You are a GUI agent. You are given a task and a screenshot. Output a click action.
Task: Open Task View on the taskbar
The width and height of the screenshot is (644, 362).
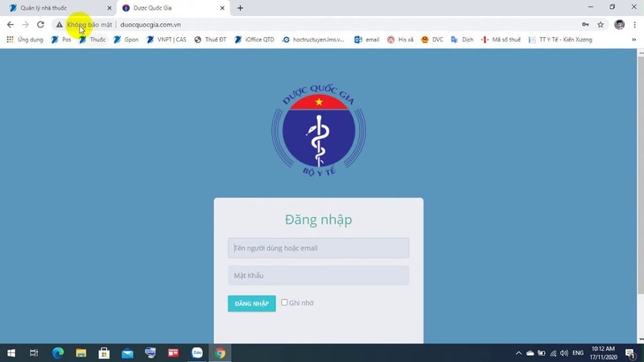tap(34, 353)
